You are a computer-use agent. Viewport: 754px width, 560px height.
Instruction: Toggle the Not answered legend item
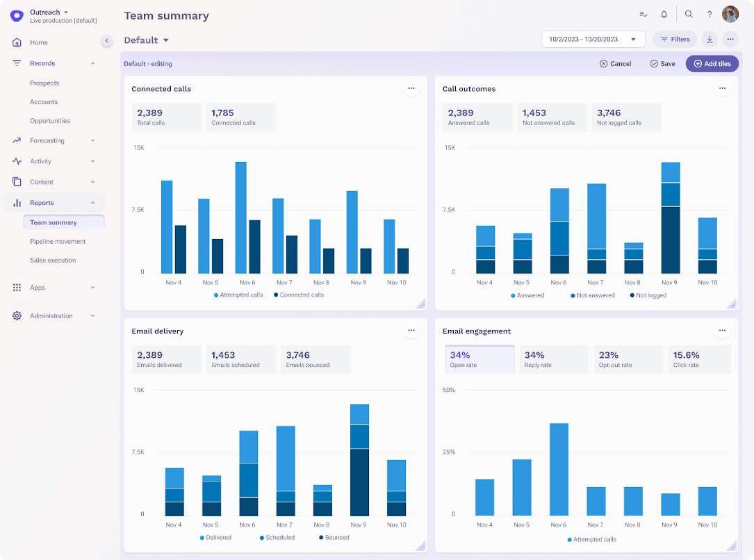[x=592, y=295]
